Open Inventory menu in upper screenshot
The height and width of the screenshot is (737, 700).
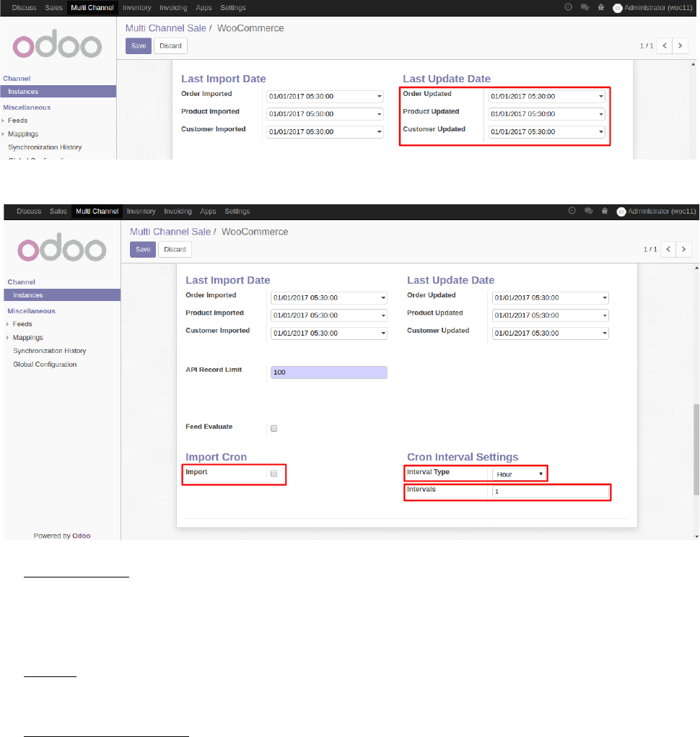click(x=136, y=7)
